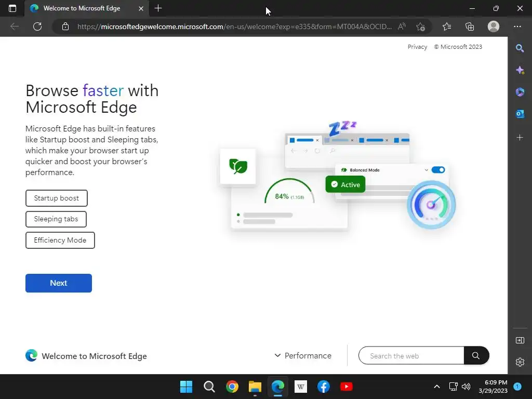Open File Explorer from taskbar
Viewport: 532px width, 399px height.
[255, 387]
